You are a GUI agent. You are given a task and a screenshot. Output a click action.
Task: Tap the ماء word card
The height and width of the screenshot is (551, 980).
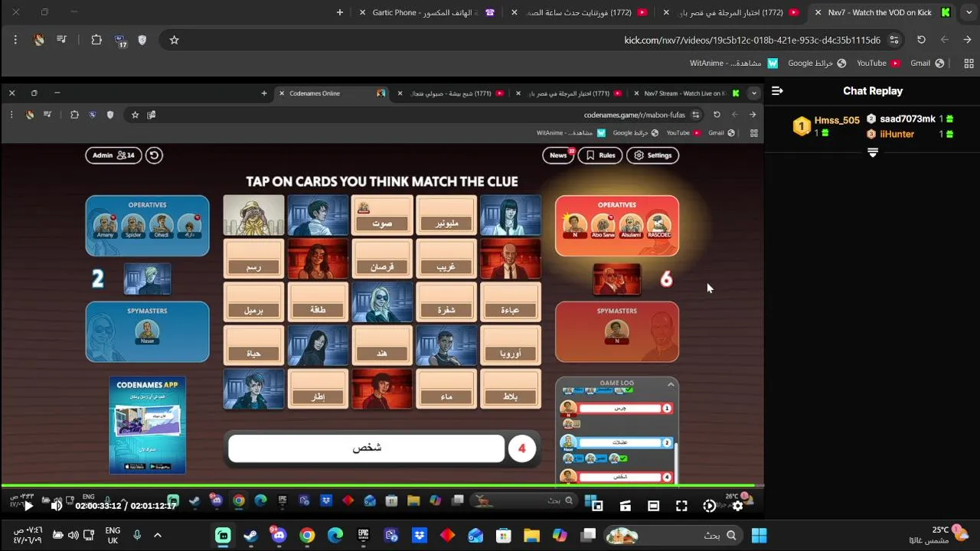tap(446, 390)
